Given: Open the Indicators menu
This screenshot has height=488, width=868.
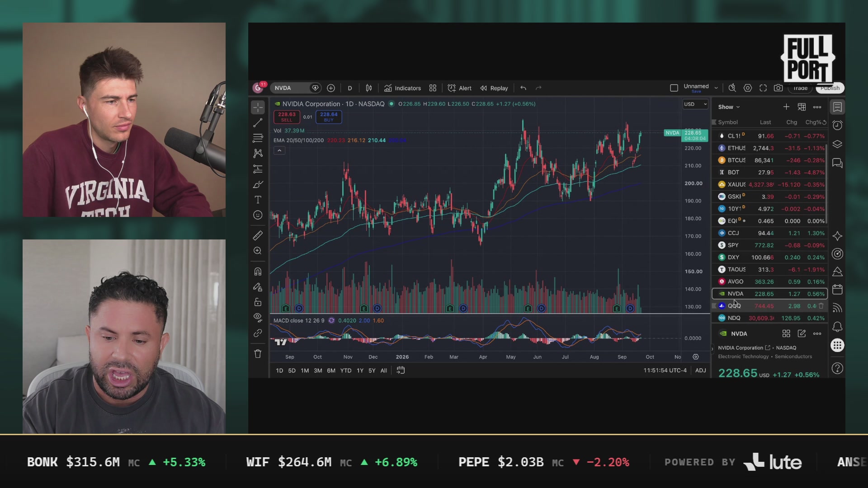Looking at the screenshot, I should [402, 88].
